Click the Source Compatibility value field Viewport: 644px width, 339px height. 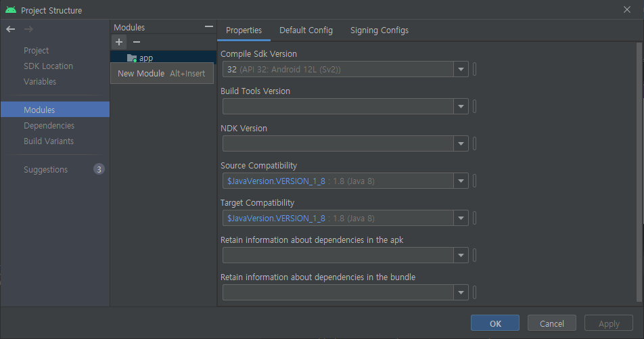tap(338, 181)
